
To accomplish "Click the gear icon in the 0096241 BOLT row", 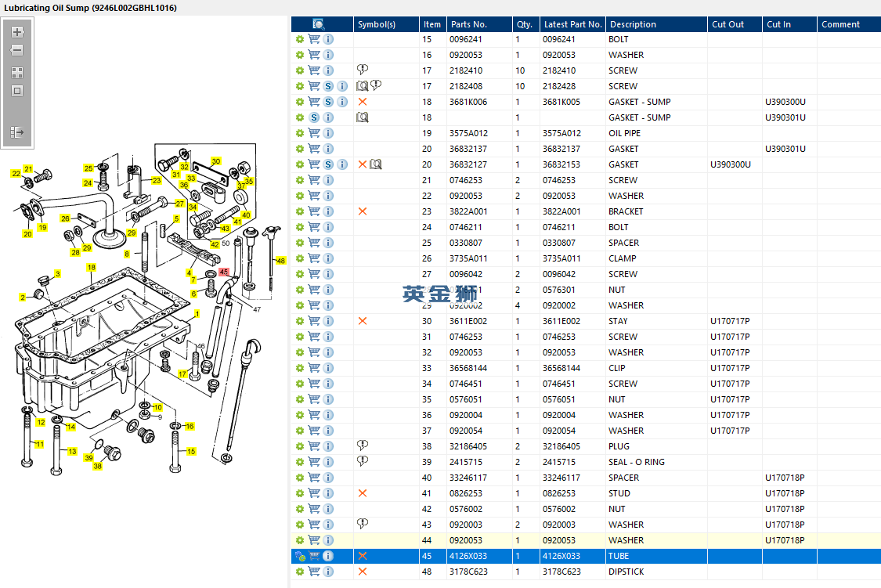I will (300, 39).
